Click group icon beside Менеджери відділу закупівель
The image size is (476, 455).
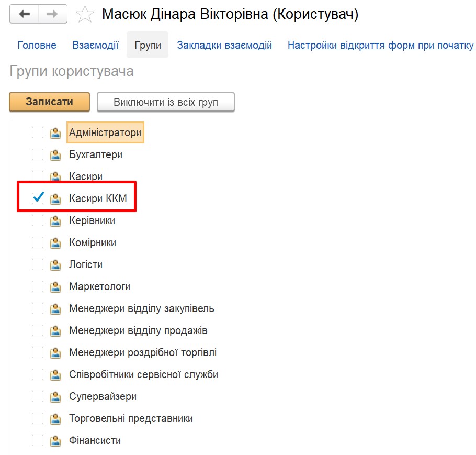point(55,308)
